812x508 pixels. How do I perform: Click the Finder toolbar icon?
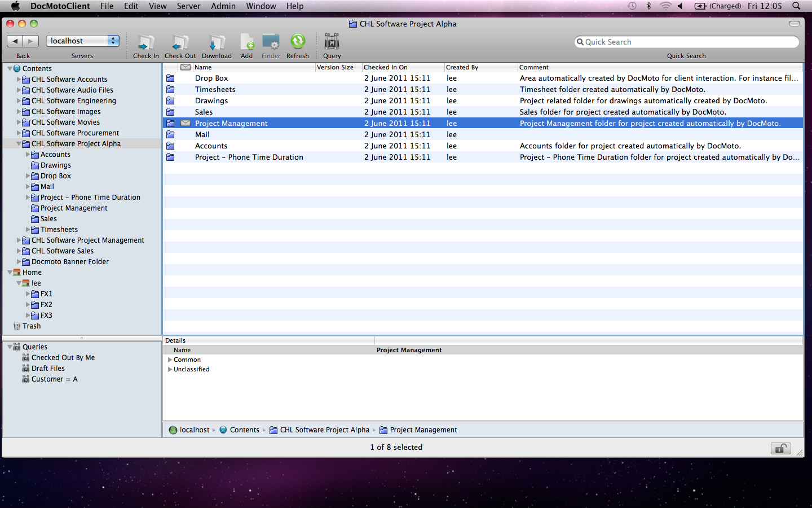tap(271, 42)
